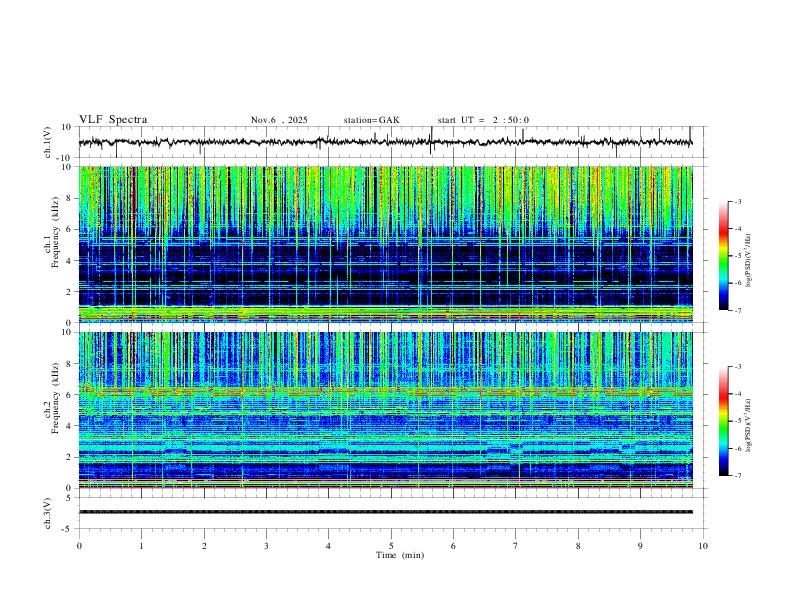Click time axis tick label "8"
Screen dimensions: 792x612
[x=578, y=546]
